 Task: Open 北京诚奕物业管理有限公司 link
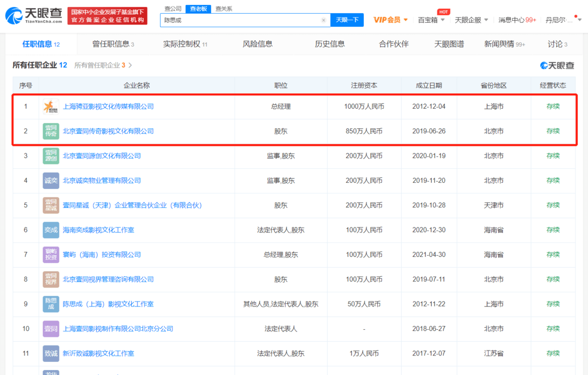tap(102, 180)
